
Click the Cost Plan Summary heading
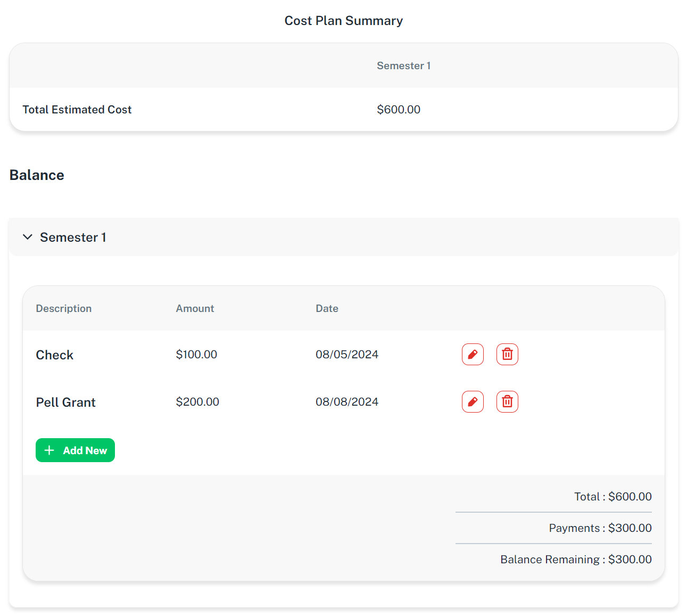343,21
